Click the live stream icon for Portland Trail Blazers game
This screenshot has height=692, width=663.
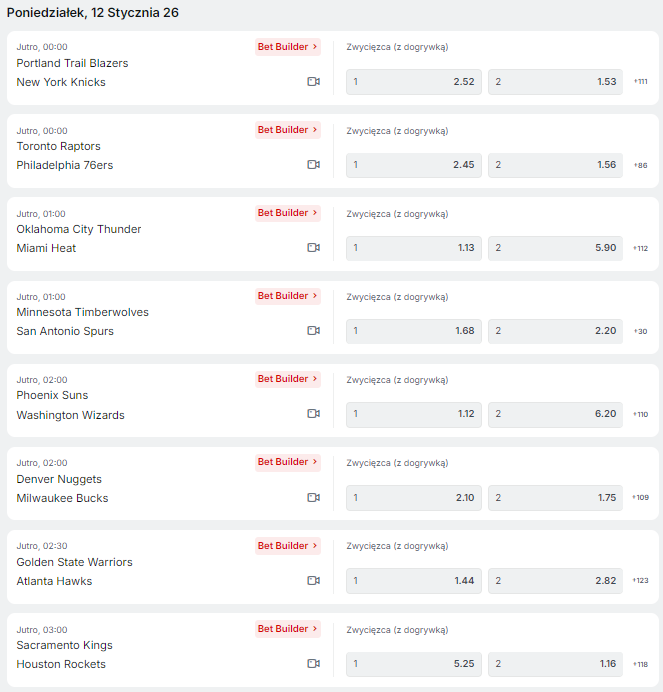[x=313, y=82]
